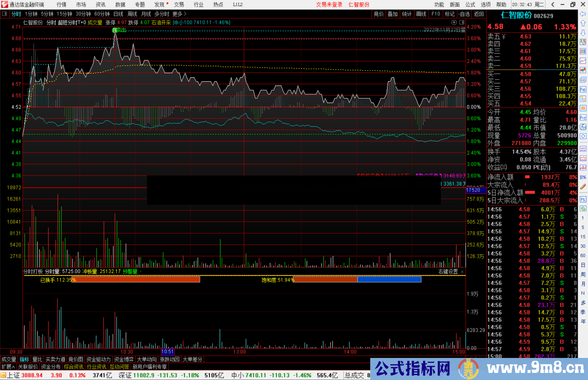Switch to the 日线 period tab
The image size is (588, 380).
(x=118, y=14)
